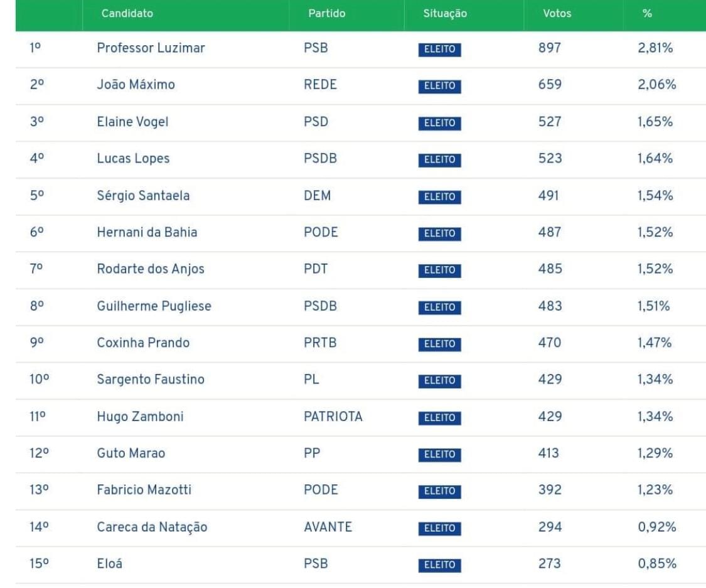Click Sargento Faustino name

(151, 380)
